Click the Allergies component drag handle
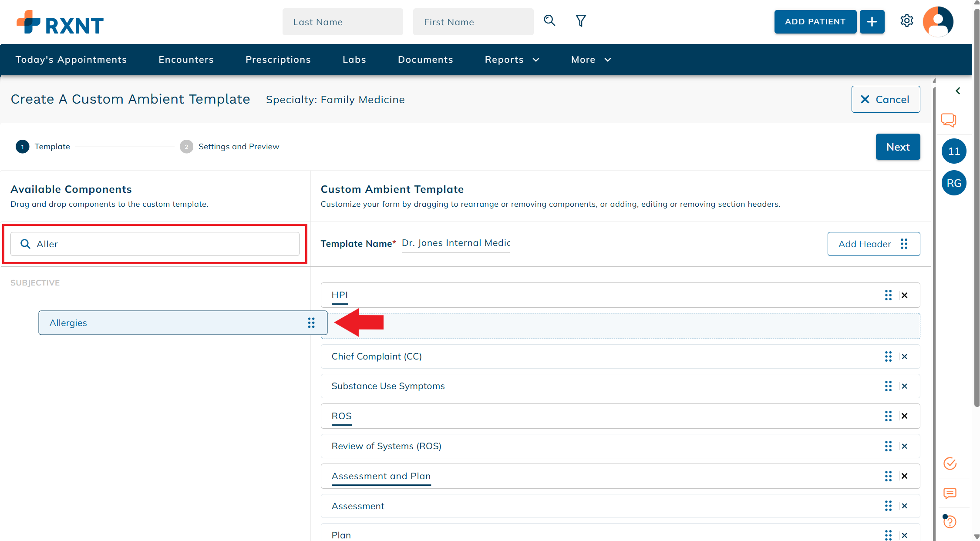The height and width of the screenshot is (541, 980). coord(311,323)
